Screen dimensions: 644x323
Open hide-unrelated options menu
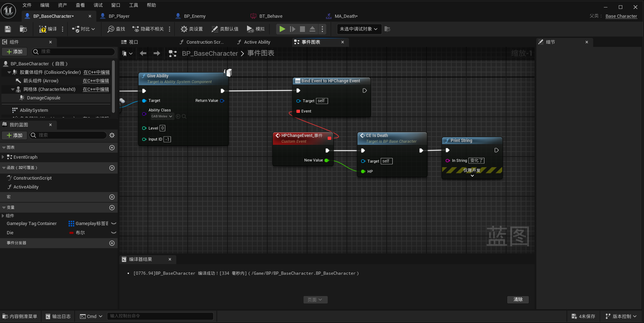pyautogui.click(x=170, y=29)
